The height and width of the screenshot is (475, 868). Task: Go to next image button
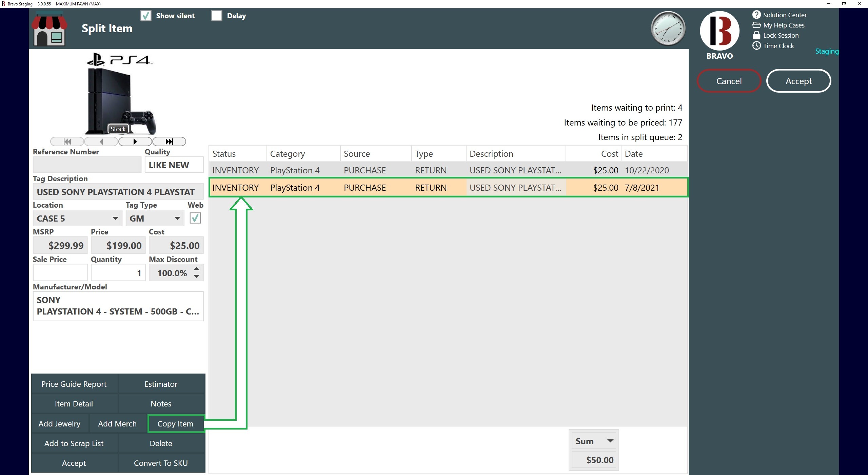tap(135, 141)
